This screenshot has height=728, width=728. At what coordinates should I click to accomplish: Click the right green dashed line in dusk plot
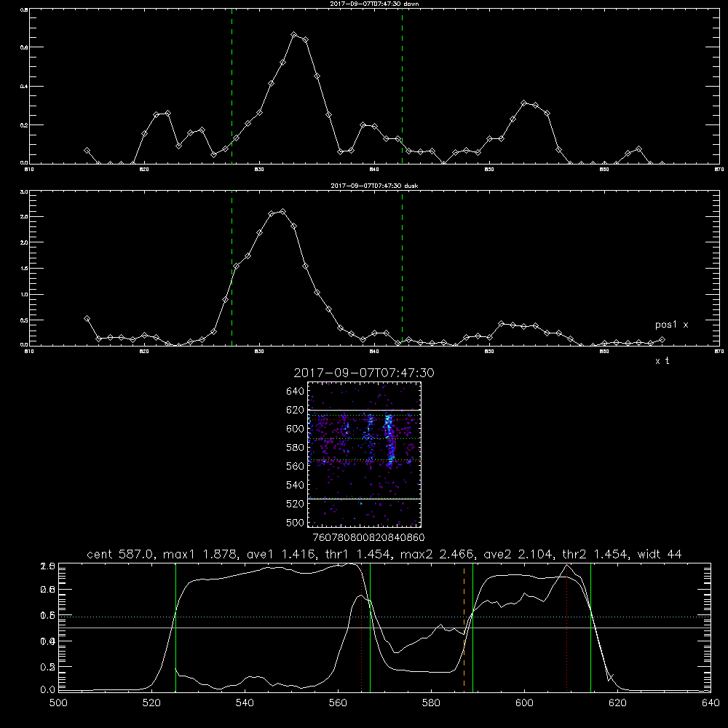[x=402, y=269]
